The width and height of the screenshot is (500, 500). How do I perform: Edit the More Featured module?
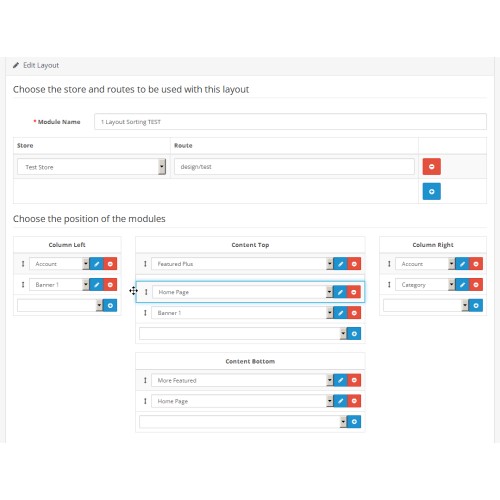coord(340,380)
